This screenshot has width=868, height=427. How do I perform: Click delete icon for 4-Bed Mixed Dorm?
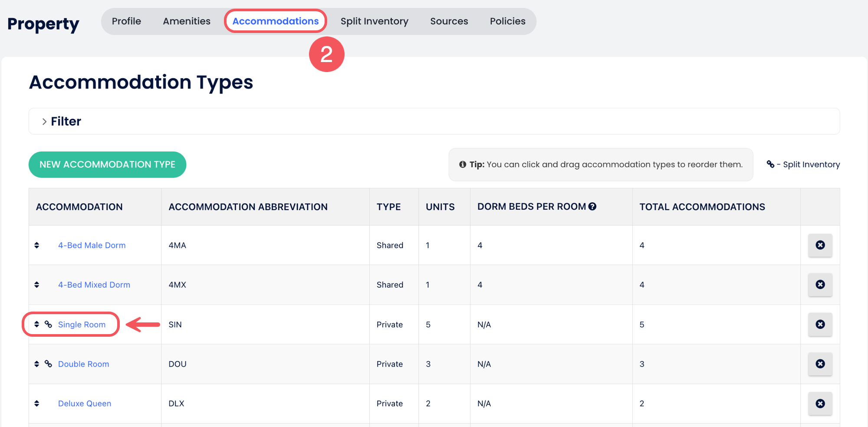[820, 285]
